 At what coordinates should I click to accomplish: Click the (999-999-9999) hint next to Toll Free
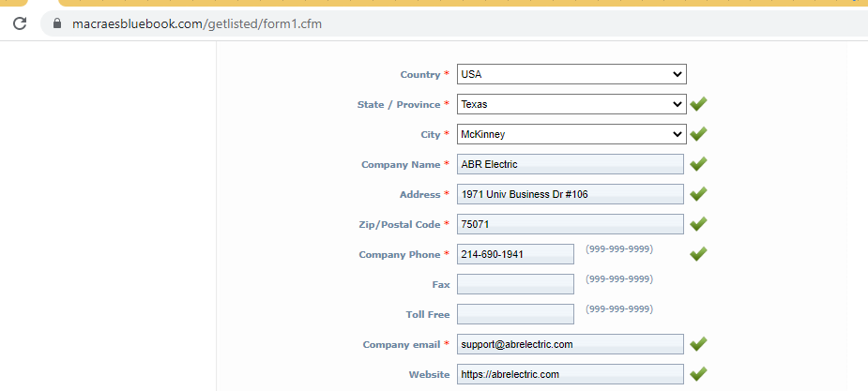(x=619, y=309)
